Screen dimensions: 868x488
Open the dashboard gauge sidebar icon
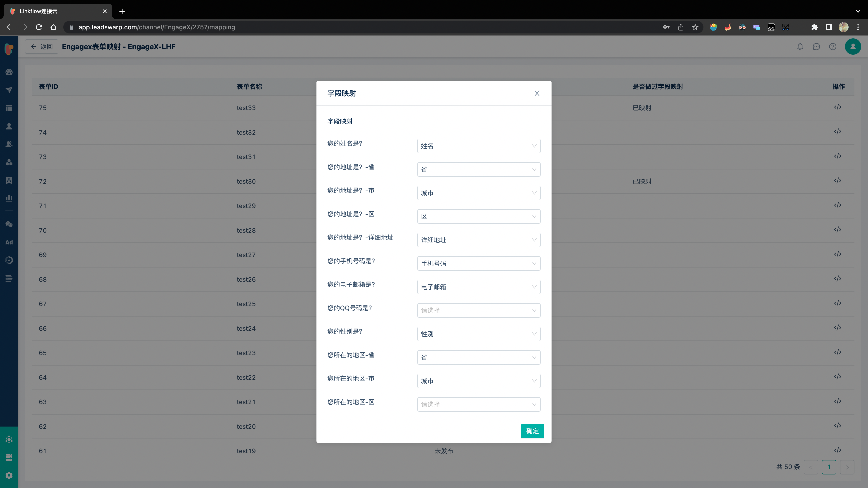click(x=9, y=72)
